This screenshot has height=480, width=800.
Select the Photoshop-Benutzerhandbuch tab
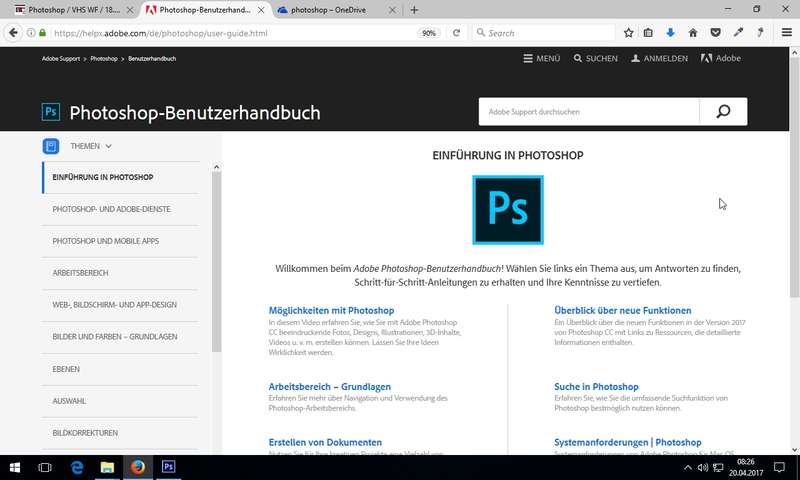point(205,10)
